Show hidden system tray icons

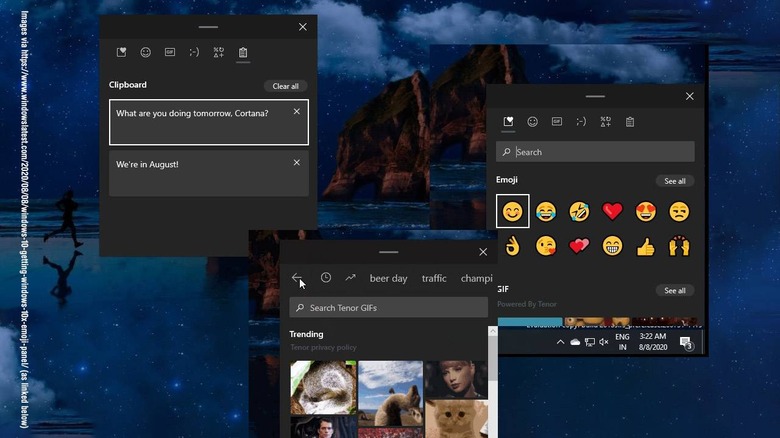point(560,342)
